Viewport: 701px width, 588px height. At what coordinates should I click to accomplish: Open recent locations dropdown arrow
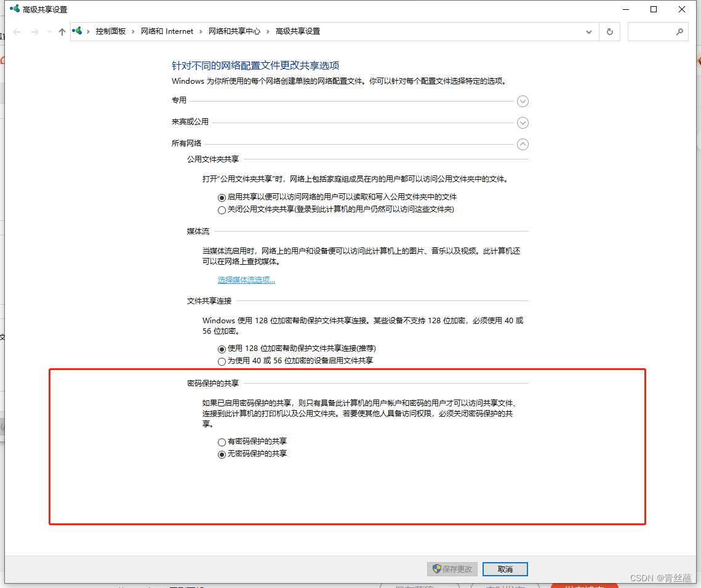49,32
